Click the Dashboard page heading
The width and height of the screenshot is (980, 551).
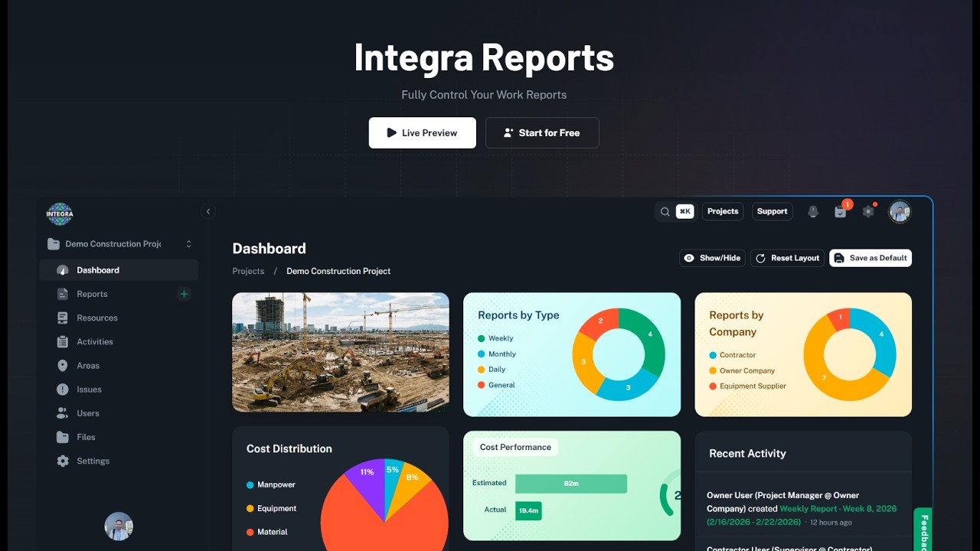[x=269, y=249]
